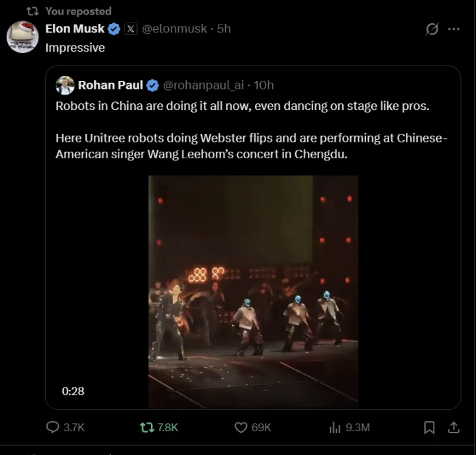Open the @rohanpaul_ai handle link
Image resolution: width=476 pixels, height=455 pixels.
203,85
